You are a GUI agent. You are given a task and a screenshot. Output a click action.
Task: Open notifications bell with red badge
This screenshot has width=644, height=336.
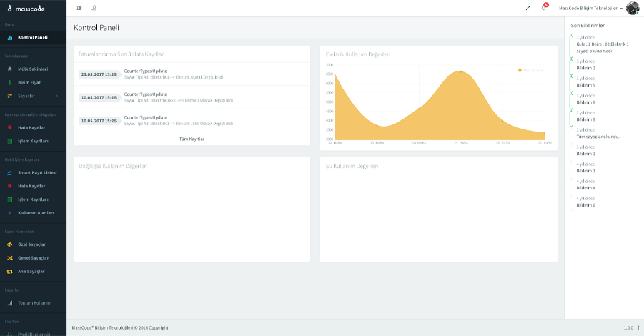544,7
